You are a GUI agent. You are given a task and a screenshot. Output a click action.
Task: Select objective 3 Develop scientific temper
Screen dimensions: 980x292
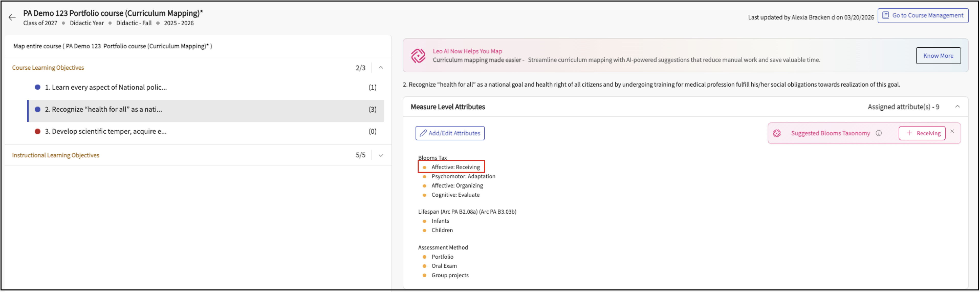point(106,131)
